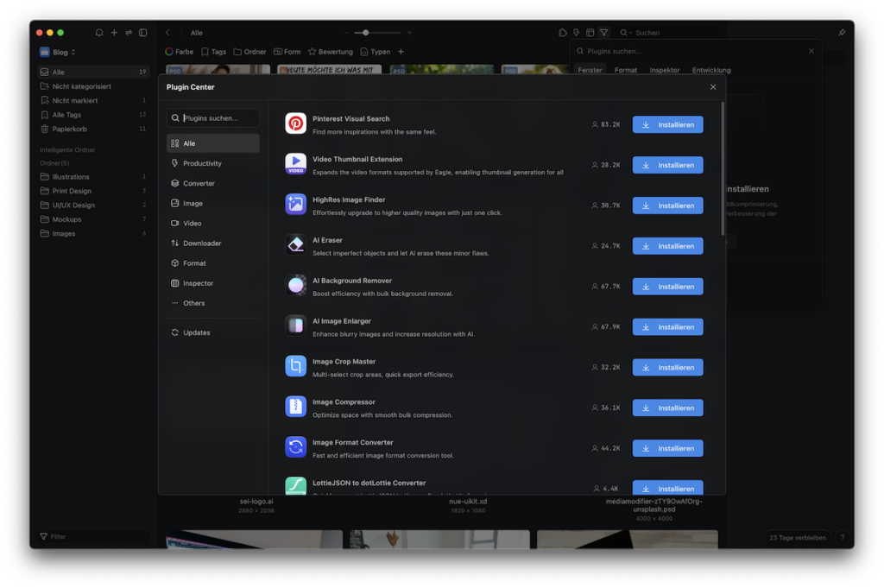
Task: Click the Image Format Converter icon
Action: click(295, 447)
